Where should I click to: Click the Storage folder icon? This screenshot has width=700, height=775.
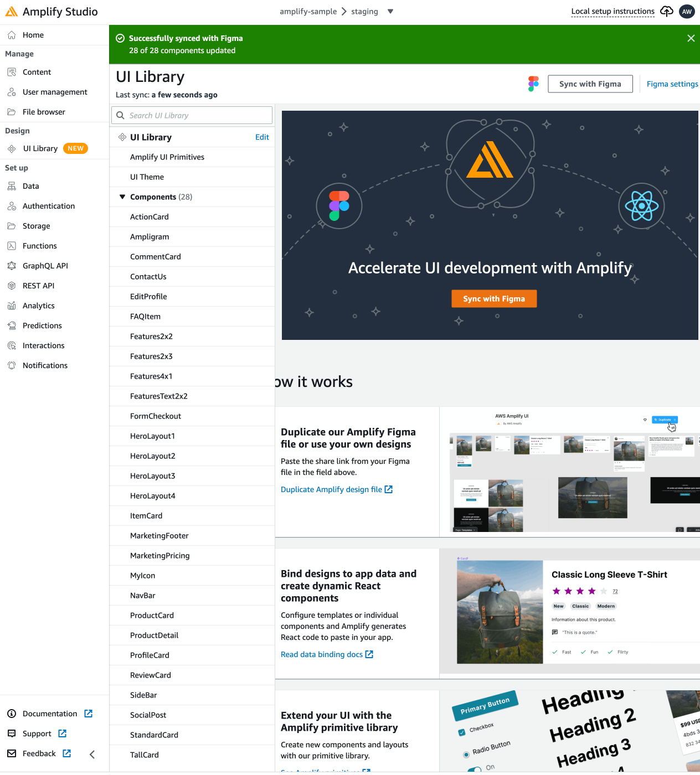coord(12,226)
